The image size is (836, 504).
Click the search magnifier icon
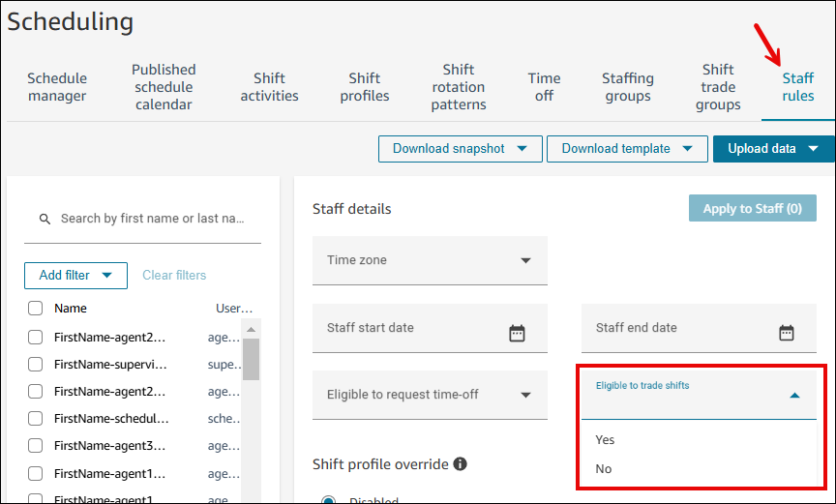point(45,220)
